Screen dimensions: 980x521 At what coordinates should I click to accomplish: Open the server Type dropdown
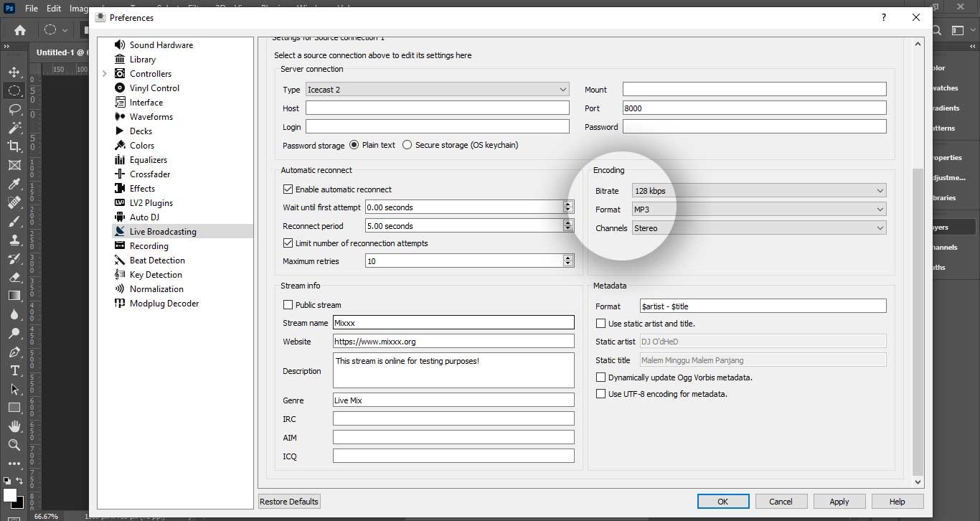[x=437, y=90]
